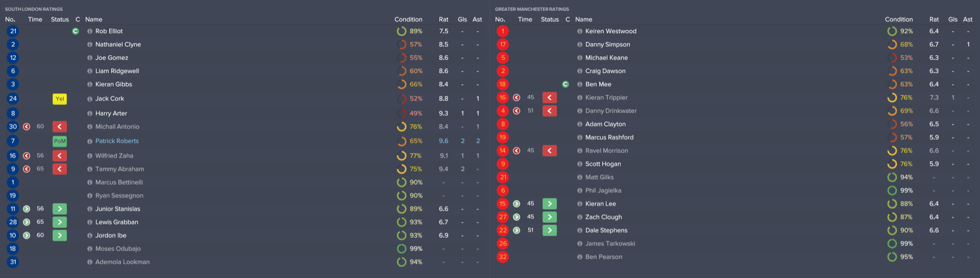The height and width of the screenshot is (278, 980).
Task: Click Junior Stanislas' green substituted-on arrow
Action: pos(60,209)
